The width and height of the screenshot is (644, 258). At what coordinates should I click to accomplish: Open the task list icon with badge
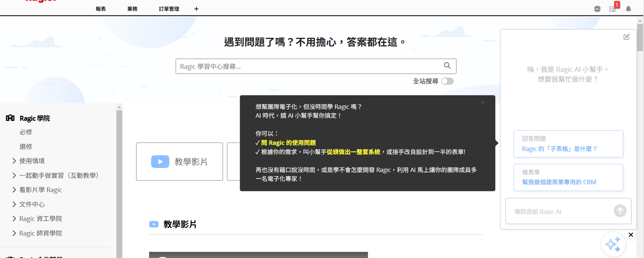click(x=613, y=9)
